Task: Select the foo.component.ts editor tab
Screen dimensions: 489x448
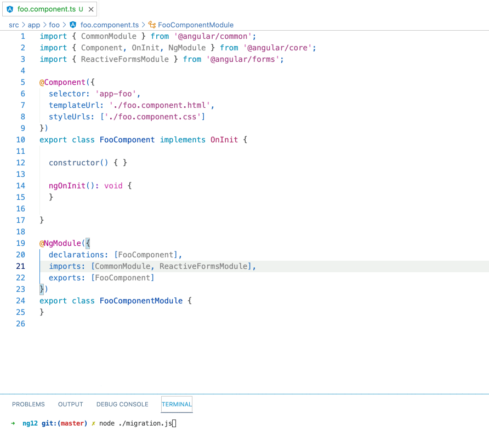Action: coord(49,9)
